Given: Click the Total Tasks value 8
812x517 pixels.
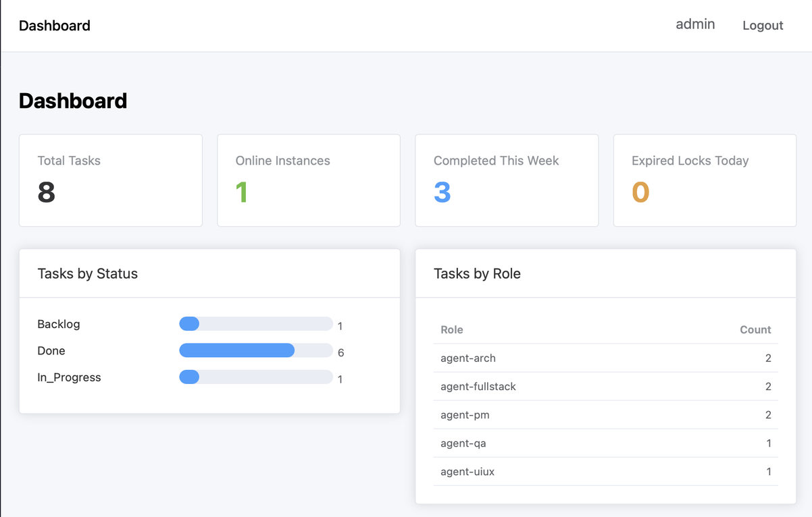Looking at the screenshot, I should [47, 192].
